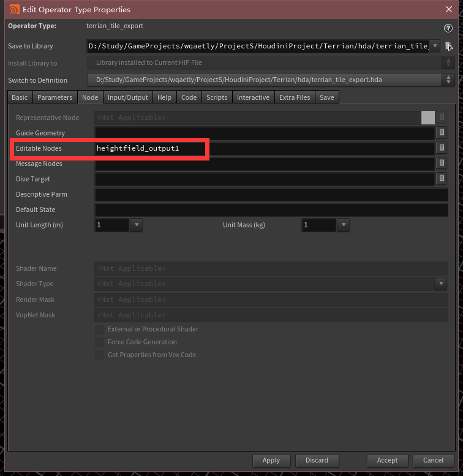Open node chooser for Message Nodes
Image resolution: width=463 pixels, height=476 pixels.
(442, 163)
